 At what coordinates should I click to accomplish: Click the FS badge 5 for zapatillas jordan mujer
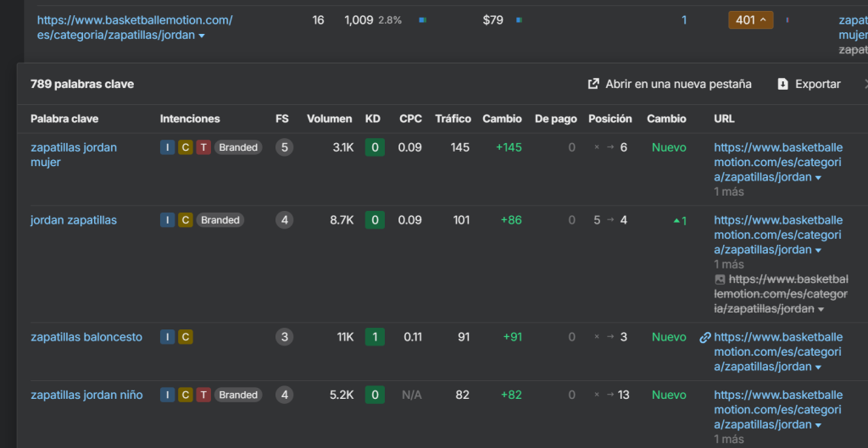pos(285,147)
